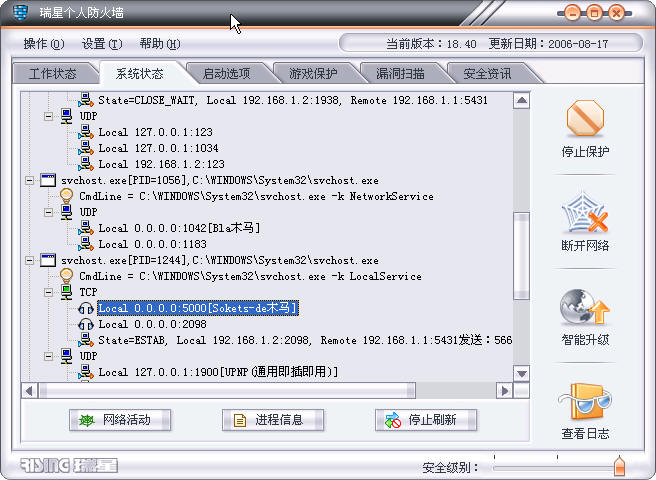
Task: Click the horizontal scrollbar left arrow
Action: pyautogui.click(x=29, y=391)
